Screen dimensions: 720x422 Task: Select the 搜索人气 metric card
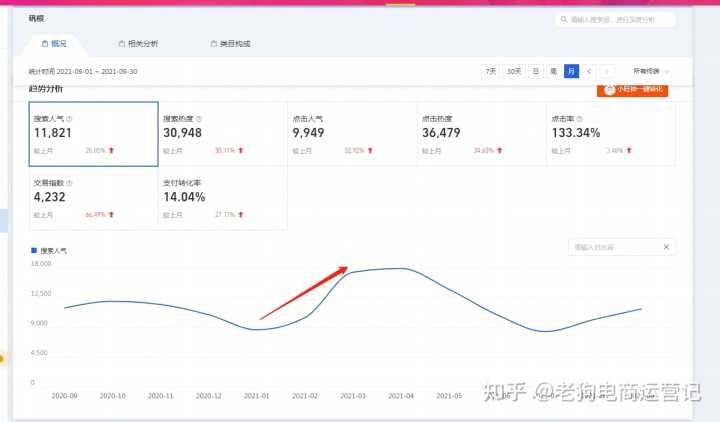tap(94, 134)
